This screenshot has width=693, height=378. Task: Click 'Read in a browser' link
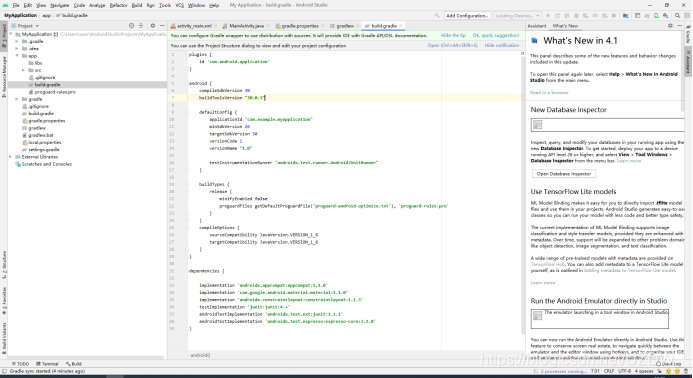click(x=549, y=93)
